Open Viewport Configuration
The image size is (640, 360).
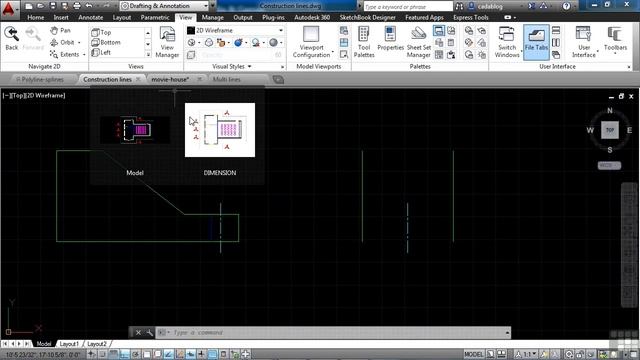[311, 42]
